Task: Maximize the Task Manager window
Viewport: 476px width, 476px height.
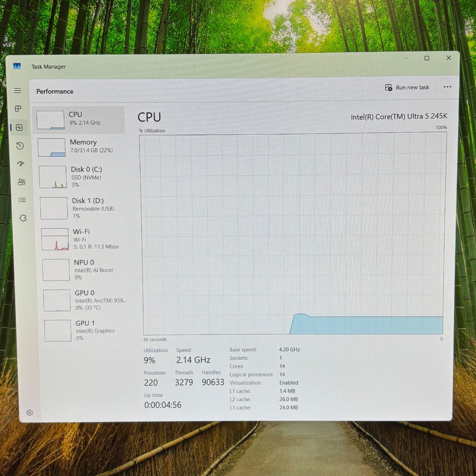Action: (427, 58)
